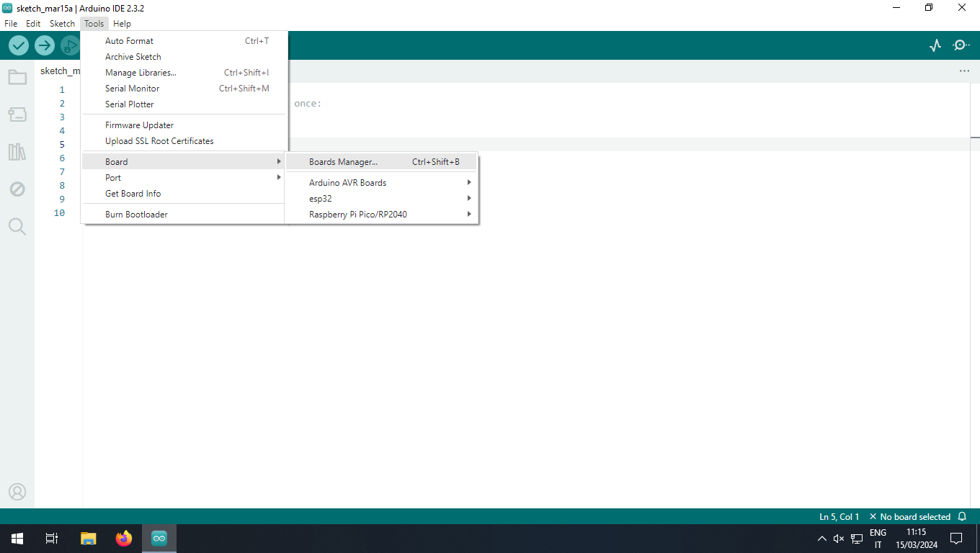This screenshot has width=980, height=553.
Task: Click No board selected status
Action: tap(909, 517)
